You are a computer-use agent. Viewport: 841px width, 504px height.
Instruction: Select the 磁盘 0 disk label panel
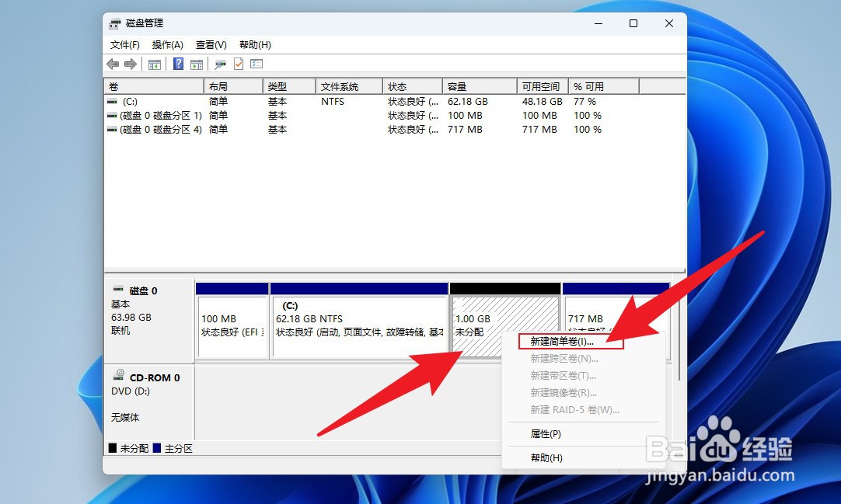148,320
